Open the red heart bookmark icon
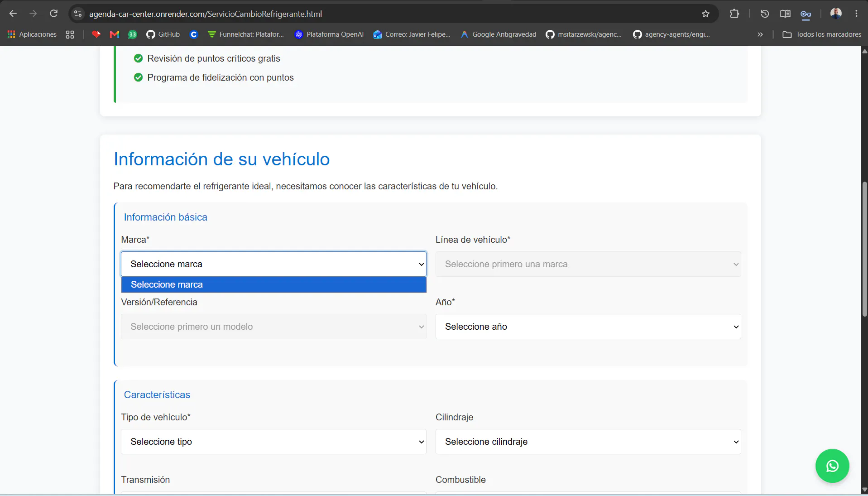This screenshot has width=868, height=496. (96, 34)
